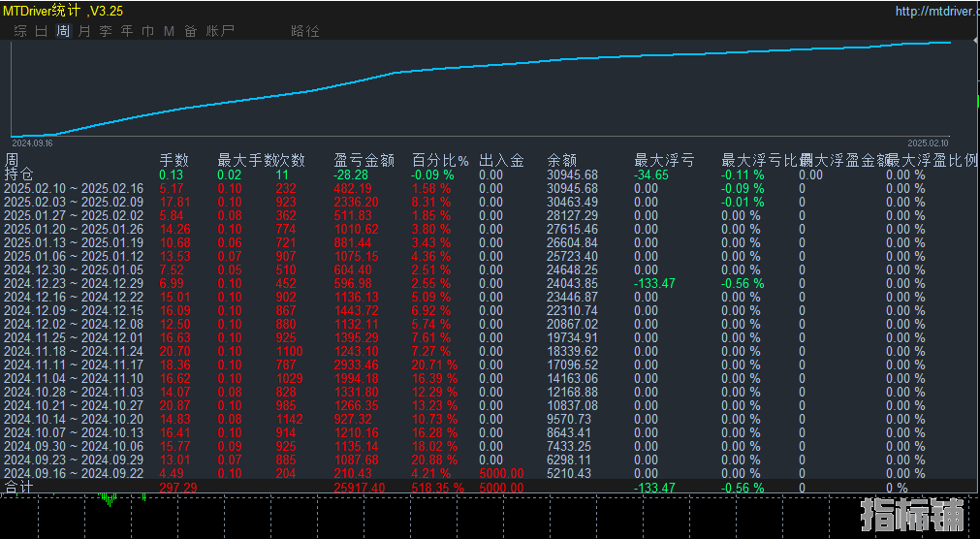980x539 pixels.
Task: Click the M tab
Action: click(170, 31)
